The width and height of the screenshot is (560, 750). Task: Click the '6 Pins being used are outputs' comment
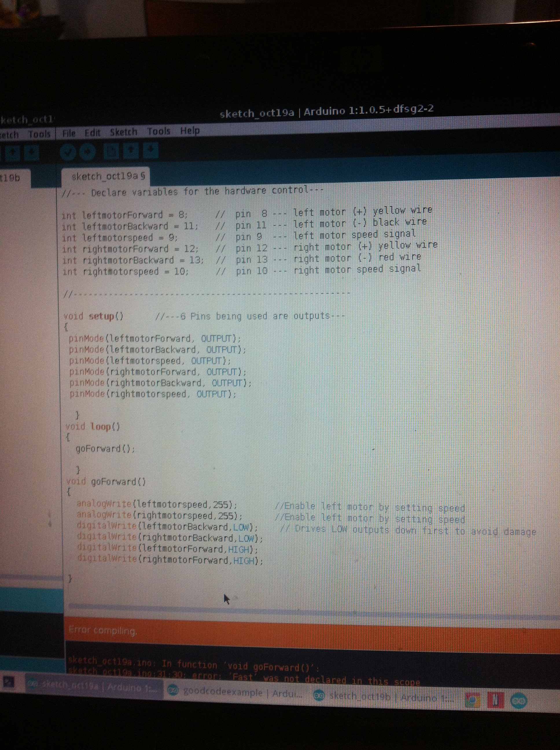(250, 316)
